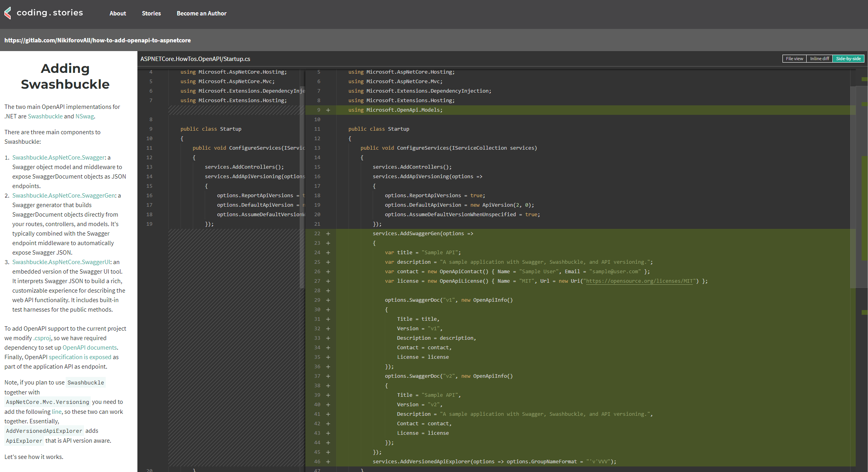The height and width of the screenshot is (472, 868).
Task: Click 'using Microsoft.OpenApi.Models;' line
Action: point(396,110)
